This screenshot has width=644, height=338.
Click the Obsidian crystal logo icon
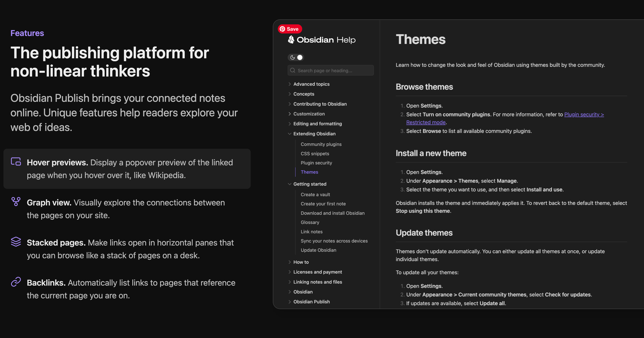(x=291, y=39)
